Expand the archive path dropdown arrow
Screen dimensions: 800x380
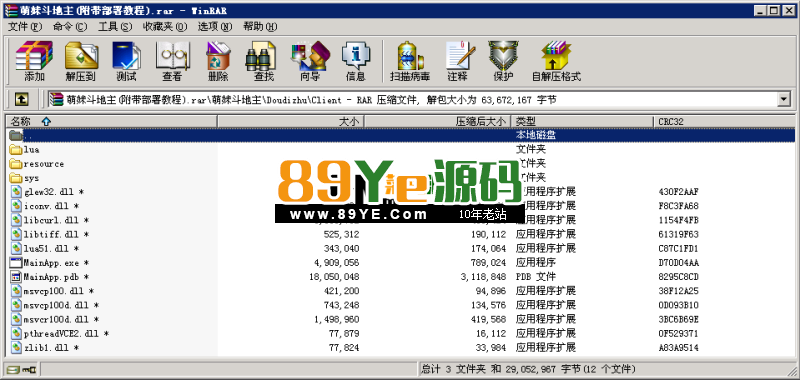point(784,99)
